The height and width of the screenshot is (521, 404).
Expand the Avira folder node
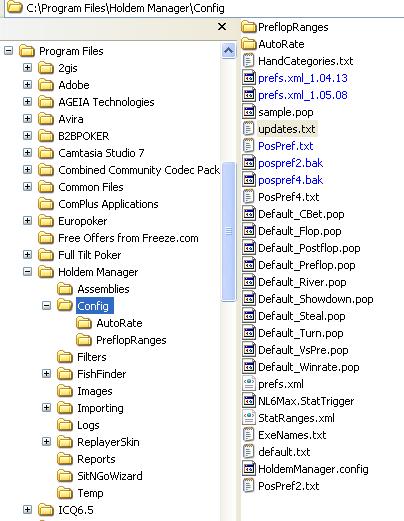click(x=27, y=119)
